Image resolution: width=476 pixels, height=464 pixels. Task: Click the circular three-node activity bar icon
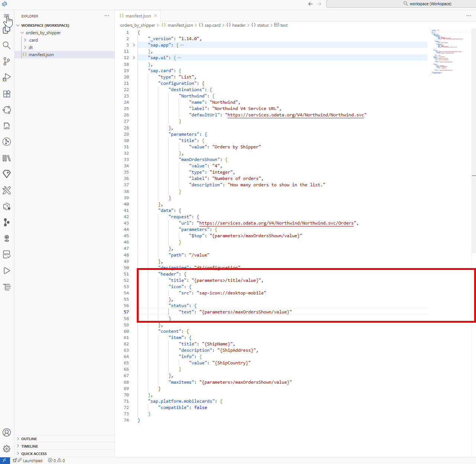6,110
